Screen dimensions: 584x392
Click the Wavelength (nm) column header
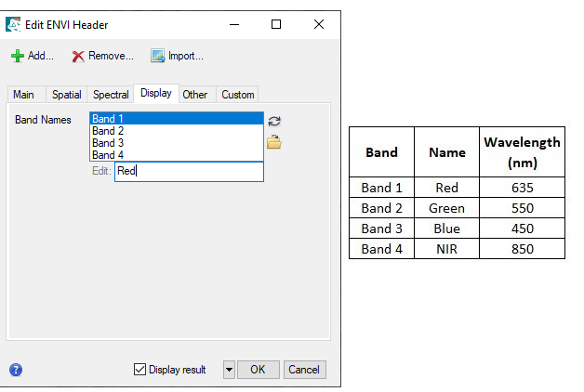523,152
